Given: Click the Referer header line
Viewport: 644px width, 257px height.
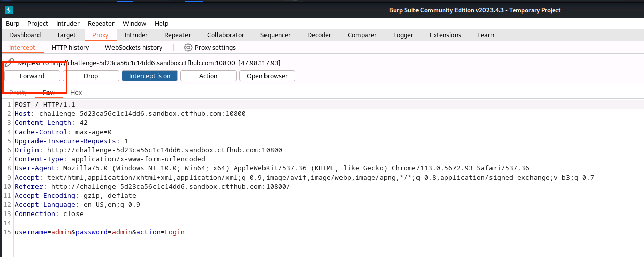Looking at the screenshot, I should pyautogui.click(x=153, y=186).
